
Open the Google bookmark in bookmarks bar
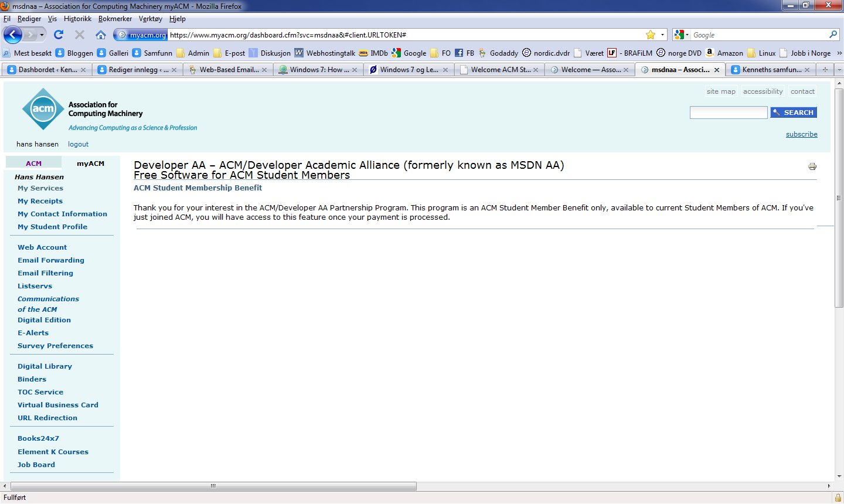(409, 53)
